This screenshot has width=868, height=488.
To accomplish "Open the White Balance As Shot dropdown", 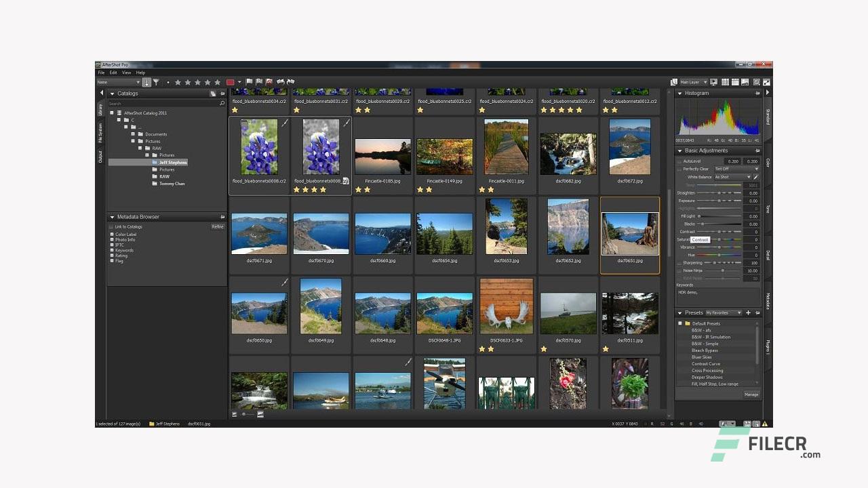I will click(x=732, y=177).
